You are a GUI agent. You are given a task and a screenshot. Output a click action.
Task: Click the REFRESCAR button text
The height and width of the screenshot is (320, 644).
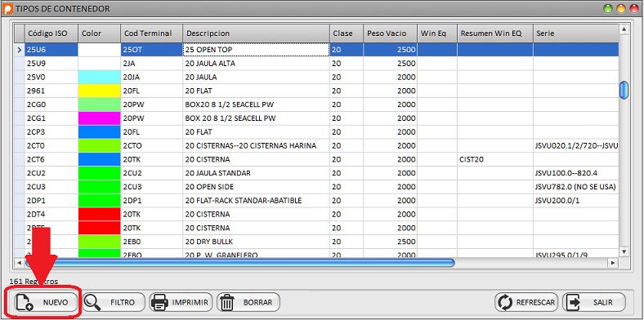pyautogui.click(x=535, y=303)
